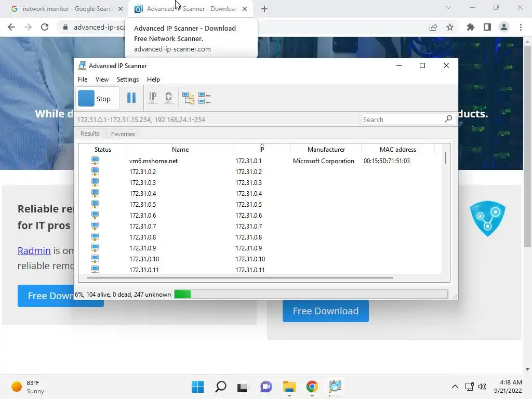
Task: Click the left Free Download button on webpage
Action: tap(46, 296)
